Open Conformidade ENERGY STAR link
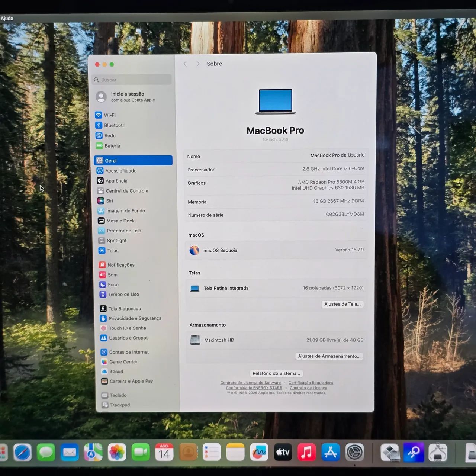 click(x=254, y=388)
